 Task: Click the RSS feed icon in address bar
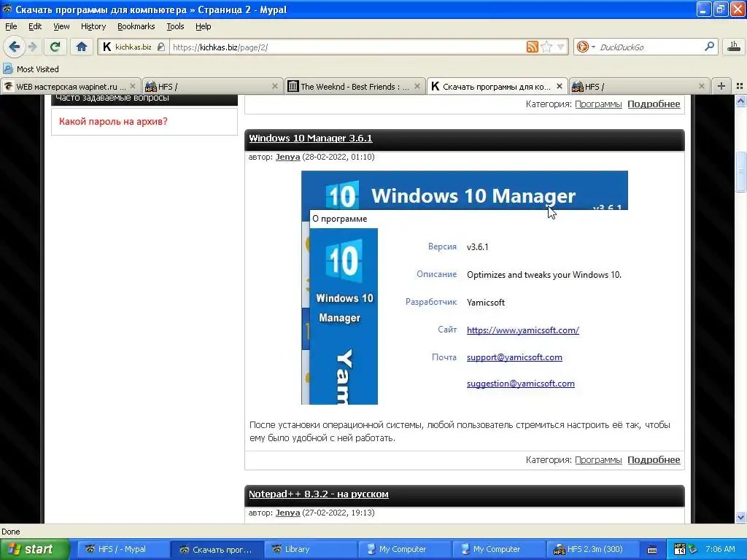click(x=532, y=47)
